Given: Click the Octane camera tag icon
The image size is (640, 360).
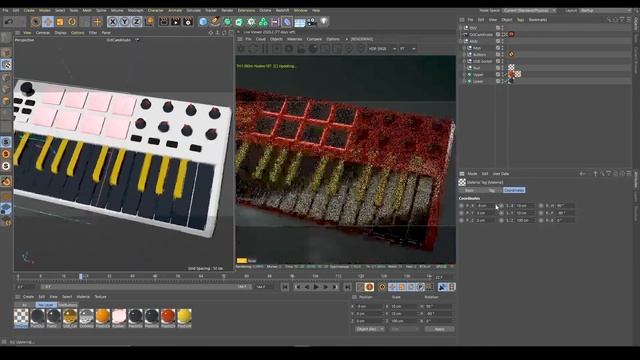Looking at the screenshot, I should point(511,34).
